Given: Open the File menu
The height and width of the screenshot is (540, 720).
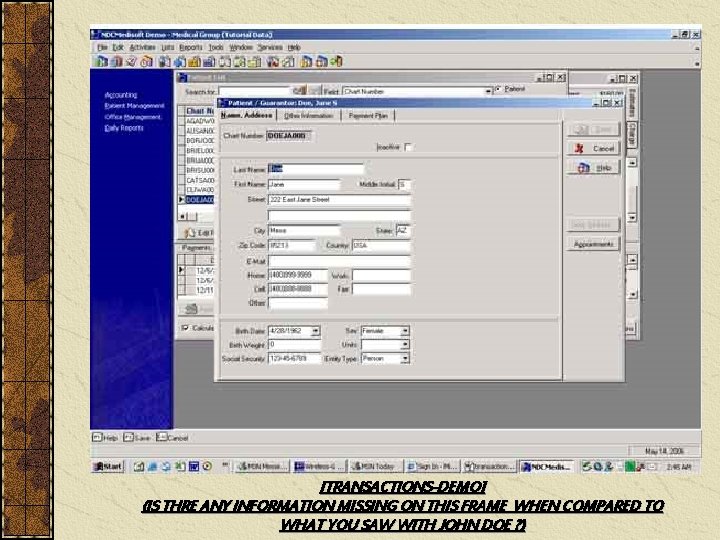Looking at the screenshot, I should tap(102, 47).
